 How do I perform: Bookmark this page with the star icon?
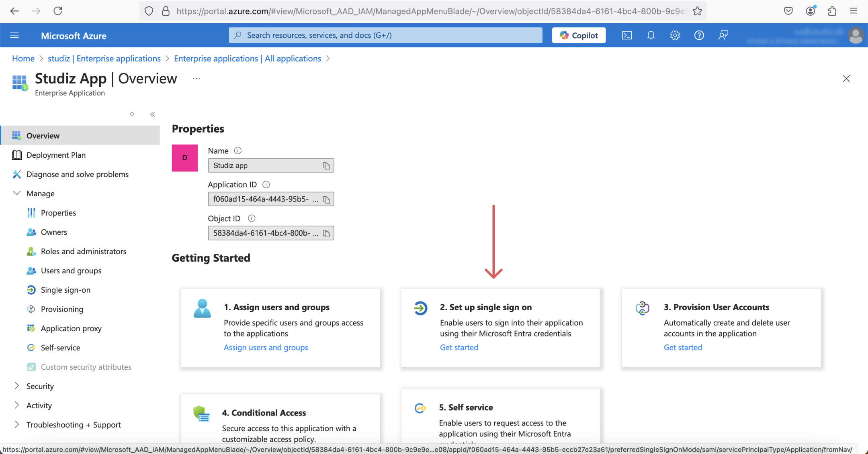tap(697, 11)
